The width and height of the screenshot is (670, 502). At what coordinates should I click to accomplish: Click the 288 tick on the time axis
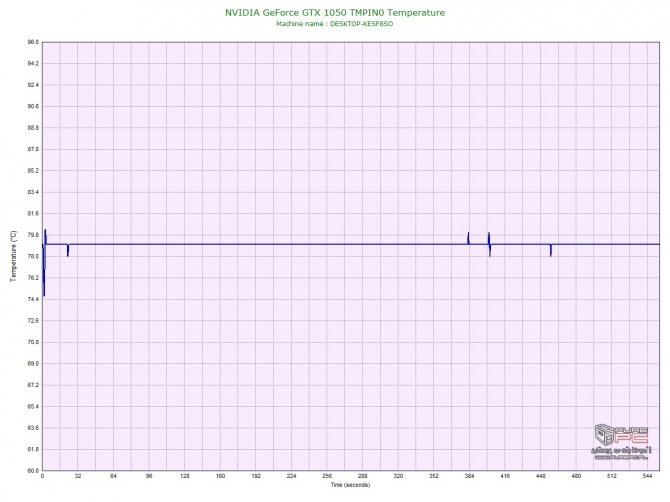pyautogui.click(x=362, y=476)
